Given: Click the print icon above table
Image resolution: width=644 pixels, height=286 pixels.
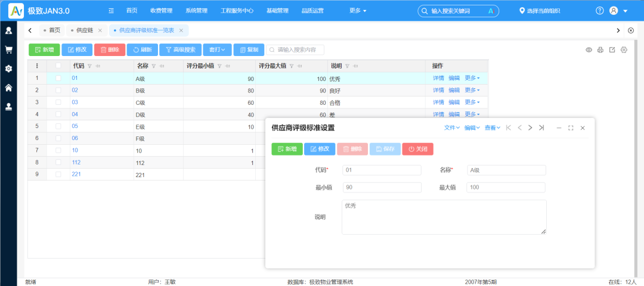Looking at the screenshot, I should [x=600, y=50].
